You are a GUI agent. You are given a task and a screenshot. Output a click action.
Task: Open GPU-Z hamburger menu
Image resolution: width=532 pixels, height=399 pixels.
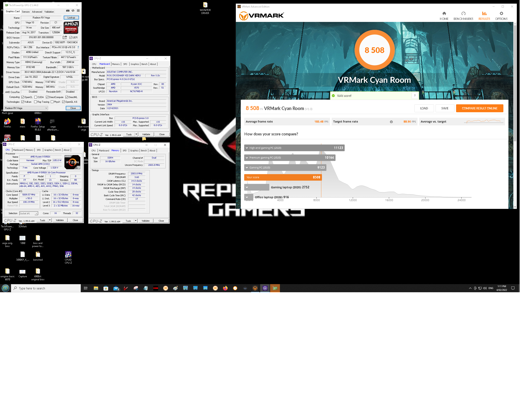point(78,11)
